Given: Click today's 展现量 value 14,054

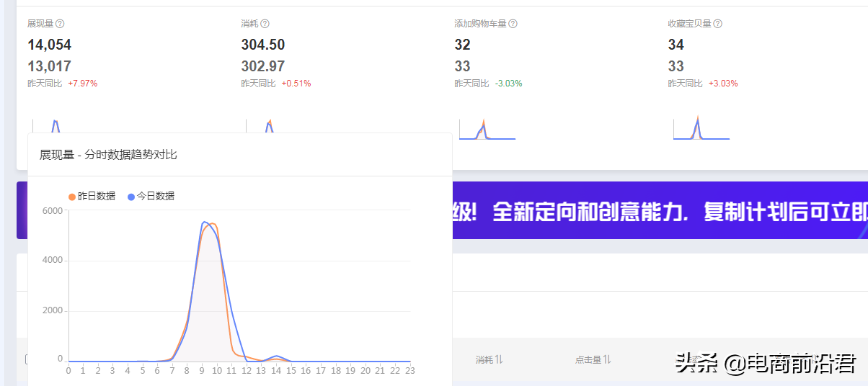Looking at the screenshot, I should click(x=49, y=45).
